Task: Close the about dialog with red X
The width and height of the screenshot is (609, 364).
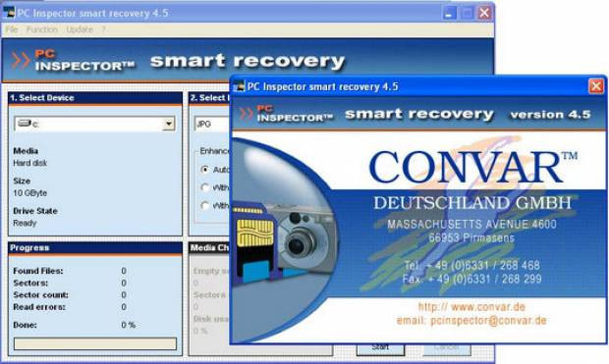Action: pyautogui.click(x=596, y=86)
